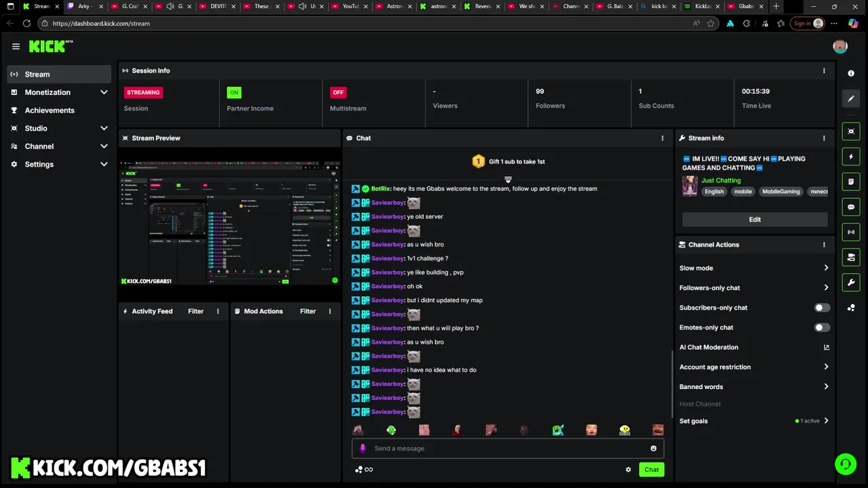
Task: Open Mod Actions three-dot options
Action: click(330, 311)
